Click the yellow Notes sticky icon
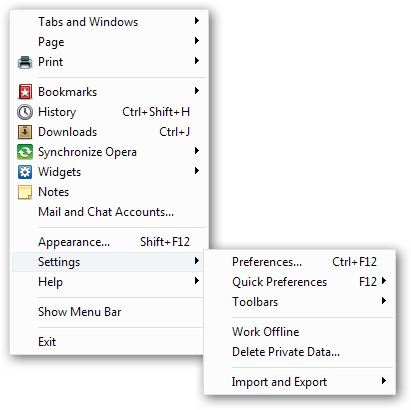Screen dimensions: 411x410 (25, 192)
